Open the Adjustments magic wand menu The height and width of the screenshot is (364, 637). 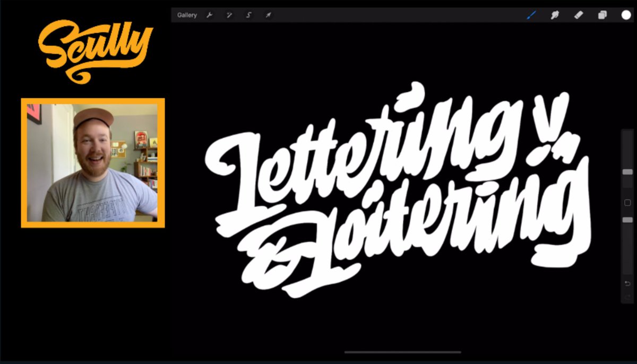point(229,15)
